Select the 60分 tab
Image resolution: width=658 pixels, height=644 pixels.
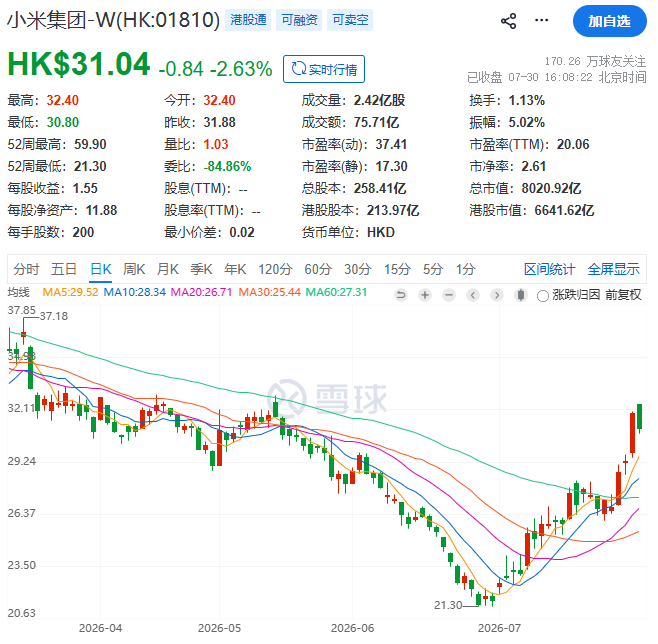[x=318, y=269]
